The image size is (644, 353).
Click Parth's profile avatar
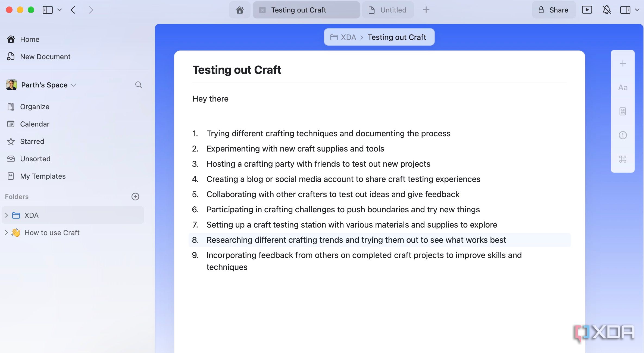(x=11, y=85)
